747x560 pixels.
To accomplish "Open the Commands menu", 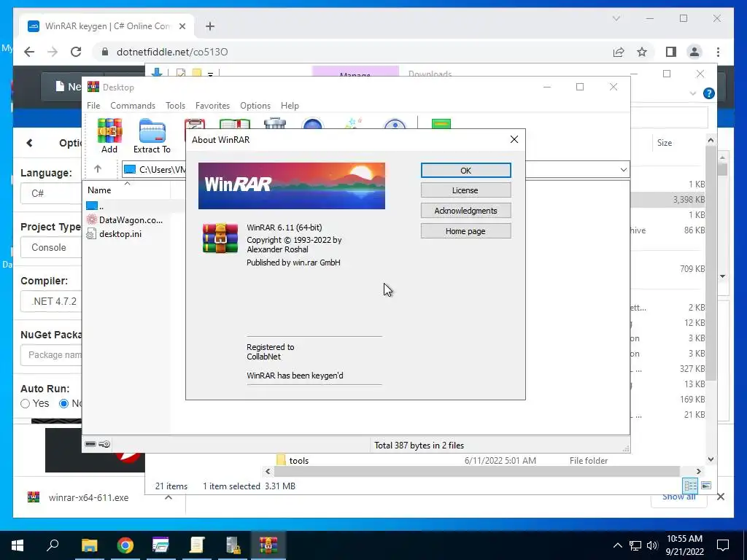I will (133, 105).
